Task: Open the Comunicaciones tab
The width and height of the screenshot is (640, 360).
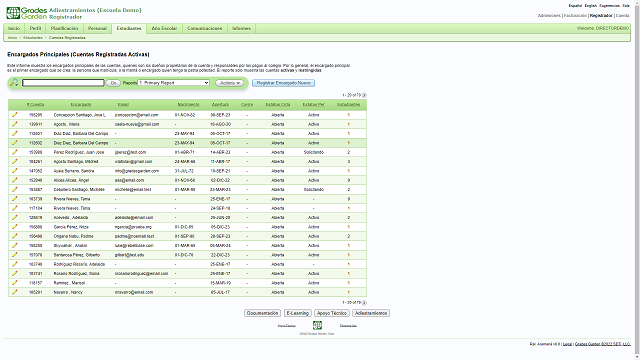Action: 204,29
